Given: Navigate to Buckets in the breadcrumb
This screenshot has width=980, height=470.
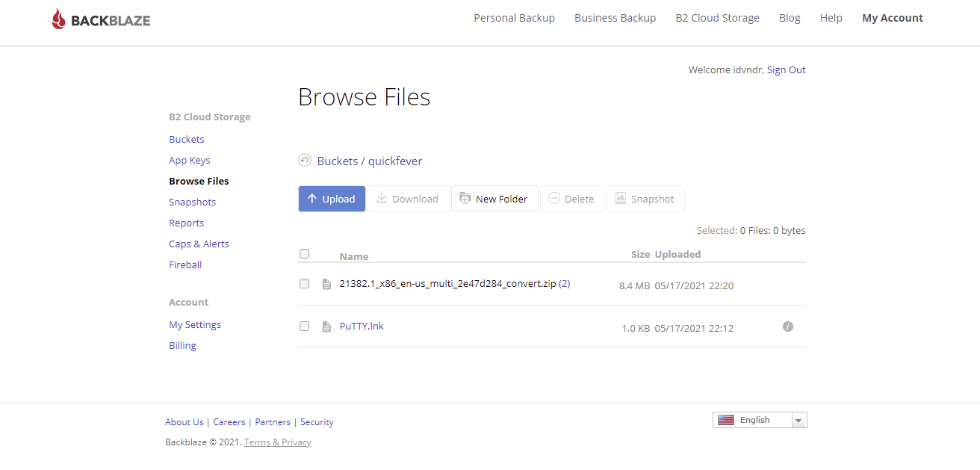Looking at the screenshot, I should pos(337,161).
